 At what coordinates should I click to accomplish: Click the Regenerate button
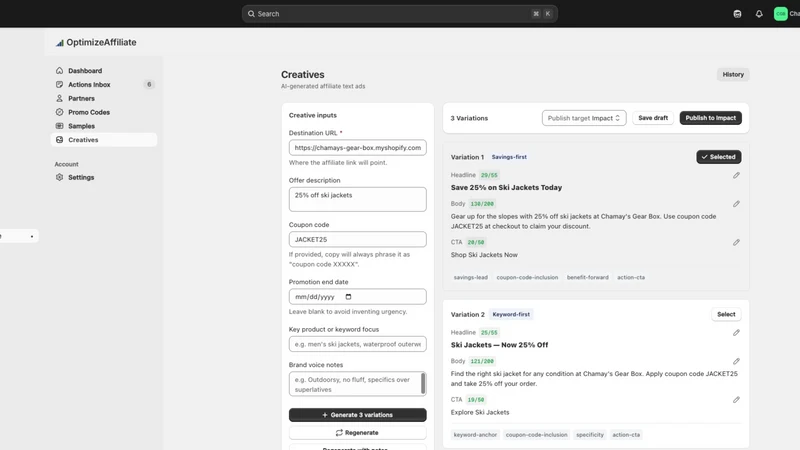[x=358, y=433]
